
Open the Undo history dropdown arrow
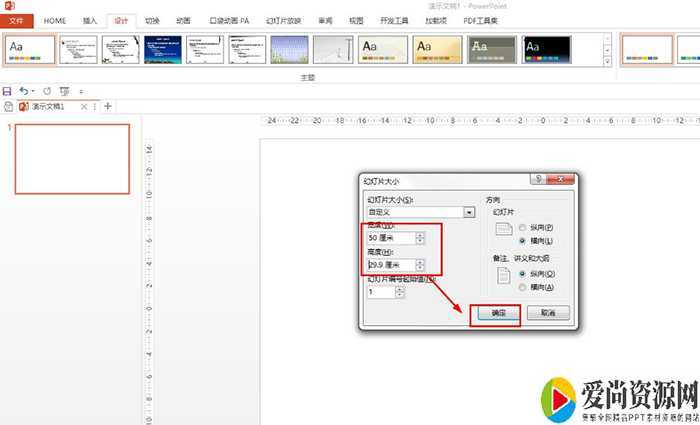point(34,91)
